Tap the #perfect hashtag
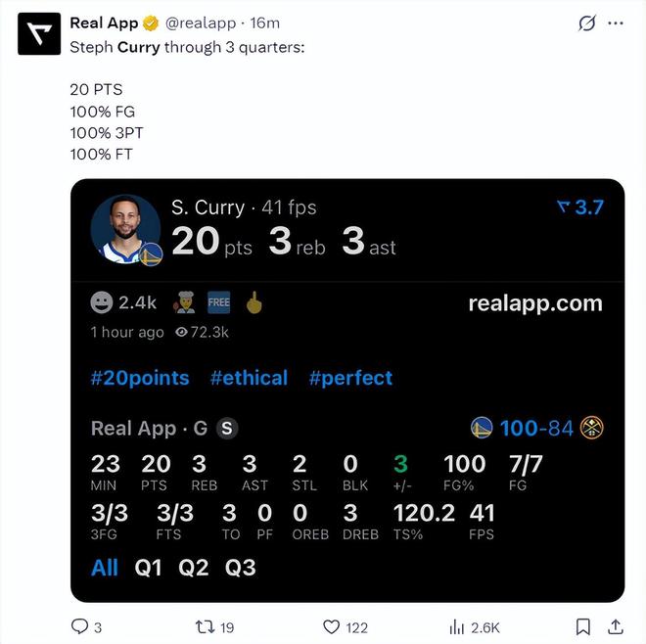The image size is (646, 644). click(350, 378)
